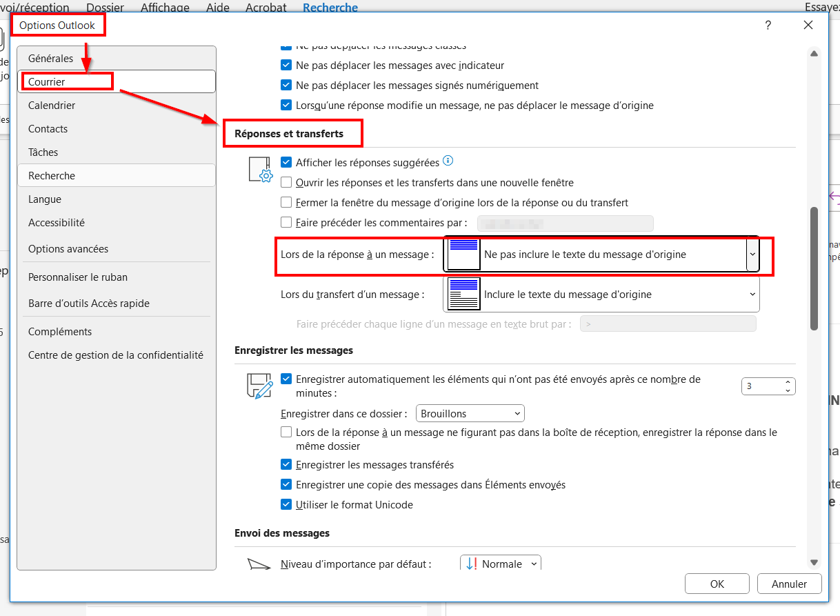Uncheck 'Enregistrer une copie des messages dans Éléments envoyés'
This screenshot has width=840, height=616.
(286, 485)
